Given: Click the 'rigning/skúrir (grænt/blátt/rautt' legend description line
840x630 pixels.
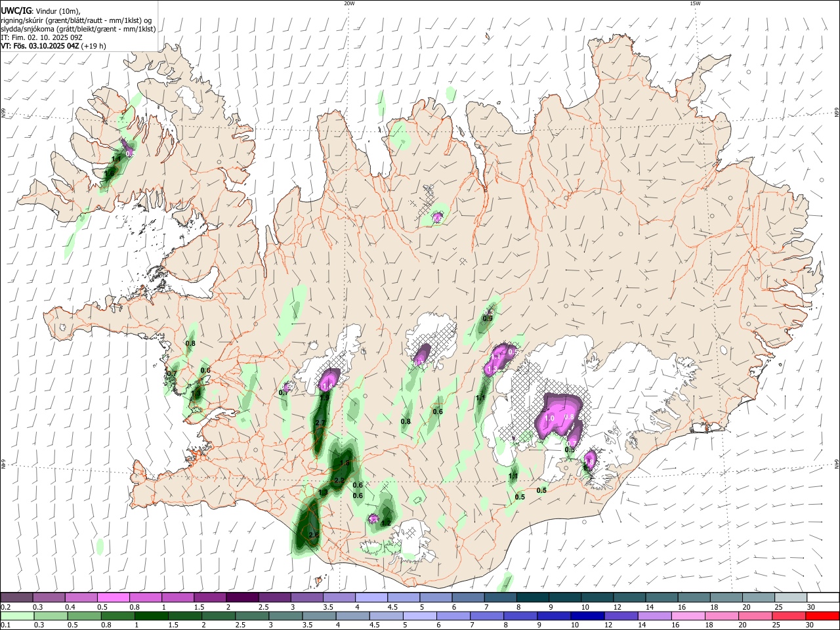Looking at the screenshot, I should coord(76,20).
